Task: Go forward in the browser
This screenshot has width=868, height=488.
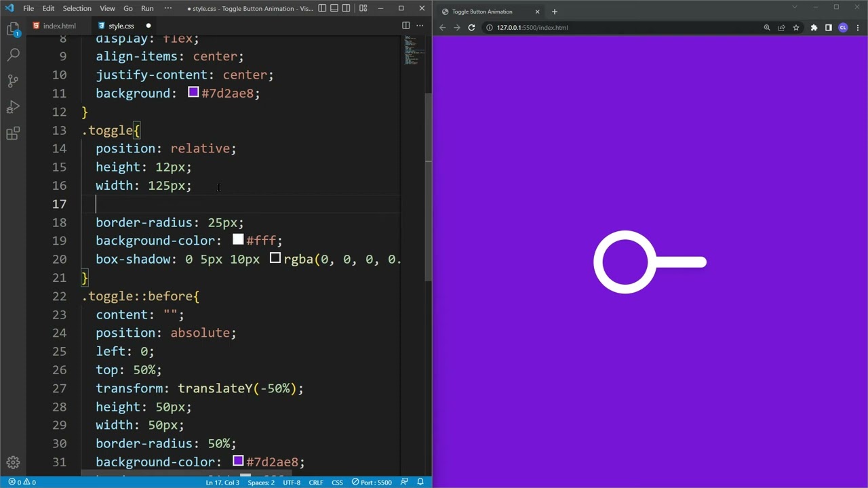Action: 456,28
